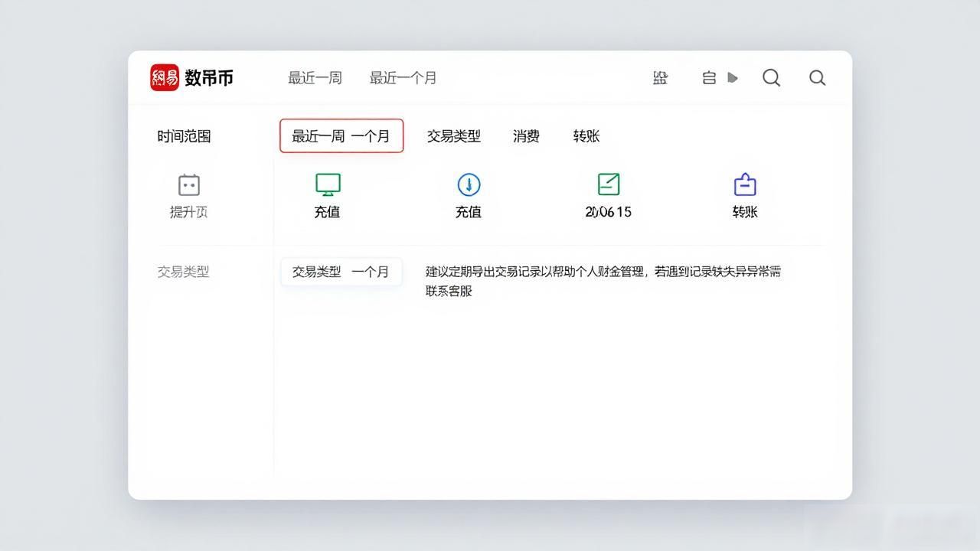
Task: Click the 时间范围 label
Action: pos(184,136)
